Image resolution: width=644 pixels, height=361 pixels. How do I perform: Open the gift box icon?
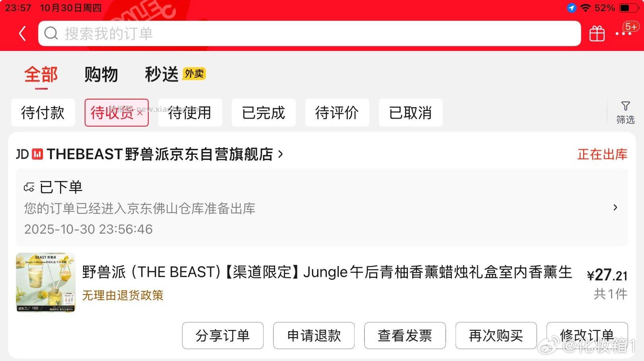click(x=597, y=33)
